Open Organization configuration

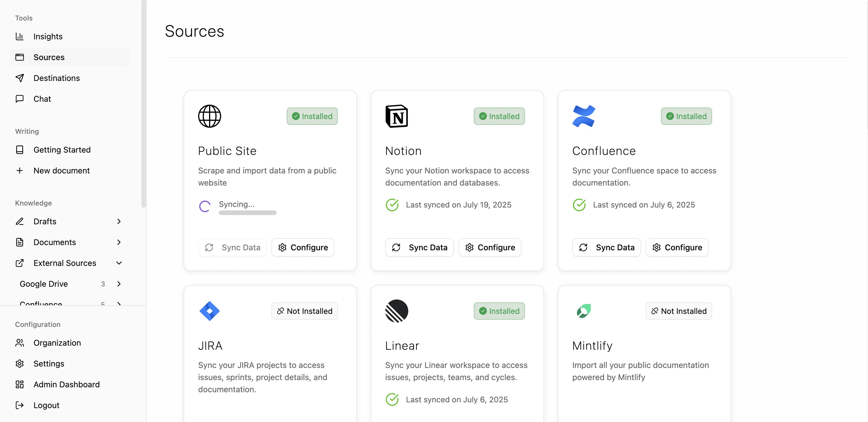coord(70,343)
